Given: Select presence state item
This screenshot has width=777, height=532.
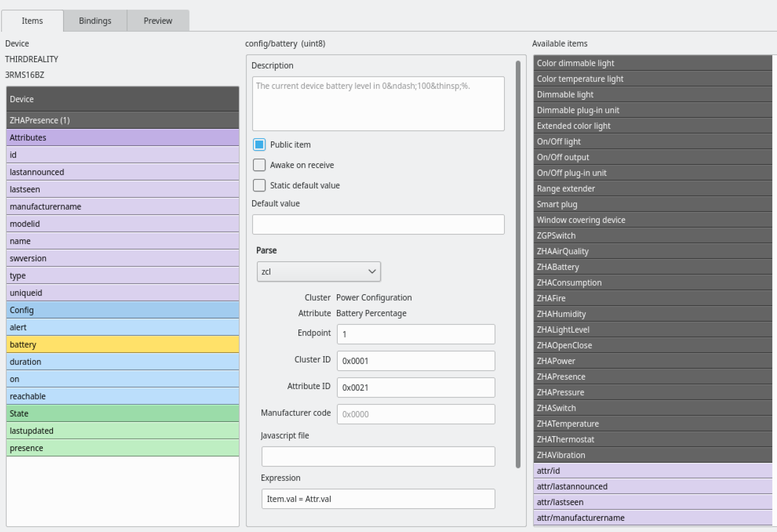Looking at the screenshot, I should click(122, 448).
